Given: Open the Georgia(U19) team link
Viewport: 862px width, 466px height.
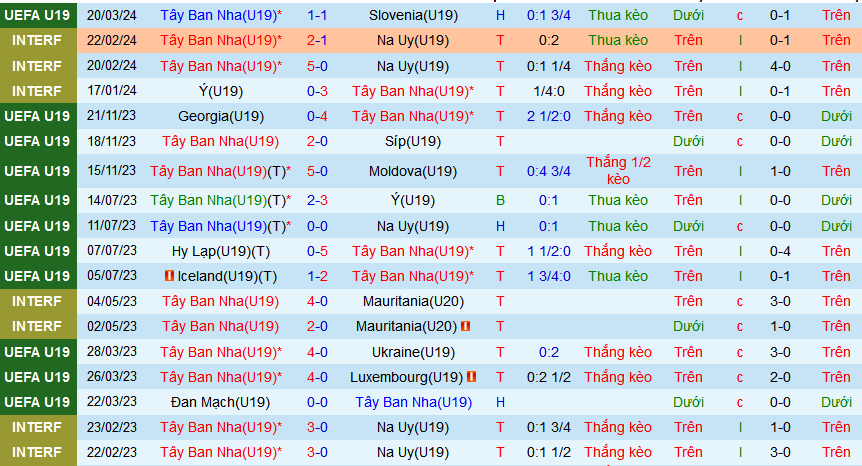Looking at the screenshot, I should pos(221,116).
